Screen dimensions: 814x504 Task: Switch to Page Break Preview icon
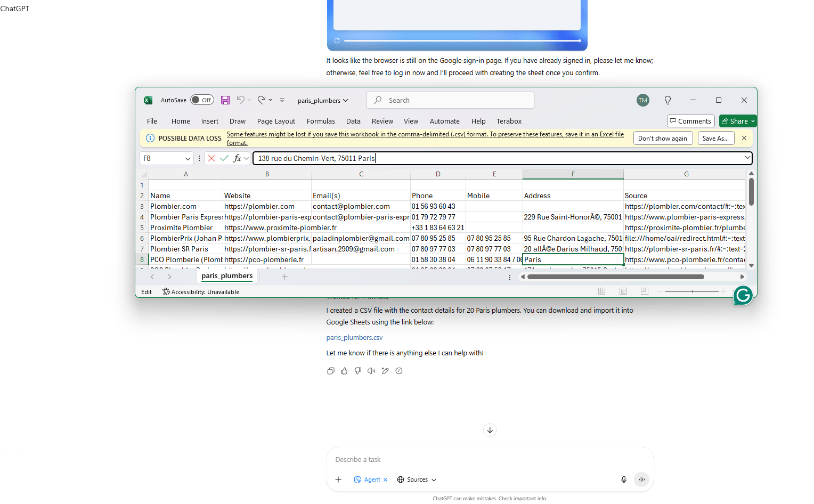(644, 291)
